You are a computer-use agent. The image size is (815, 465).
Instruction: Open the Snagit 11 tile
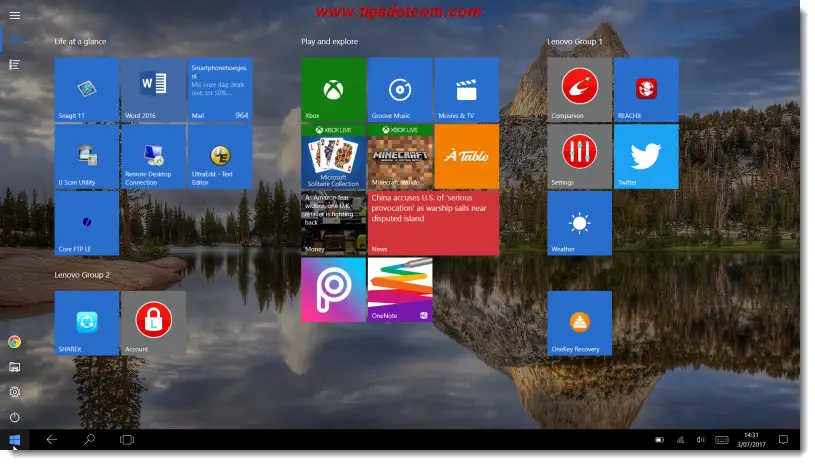point(87,90)
